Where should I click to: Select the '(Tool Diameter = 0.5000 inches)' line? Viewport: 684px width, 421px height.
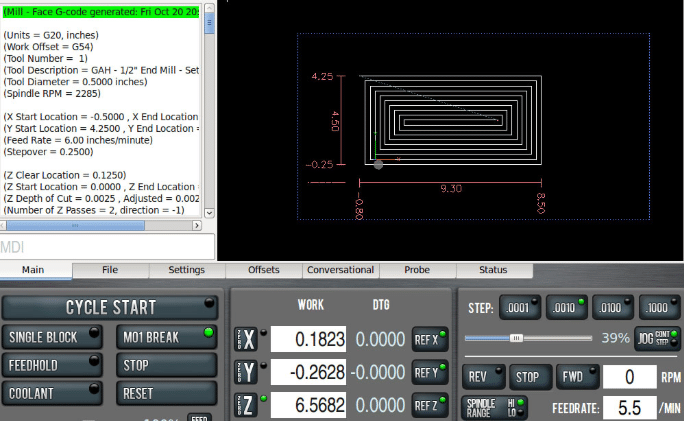coord(75,82)
